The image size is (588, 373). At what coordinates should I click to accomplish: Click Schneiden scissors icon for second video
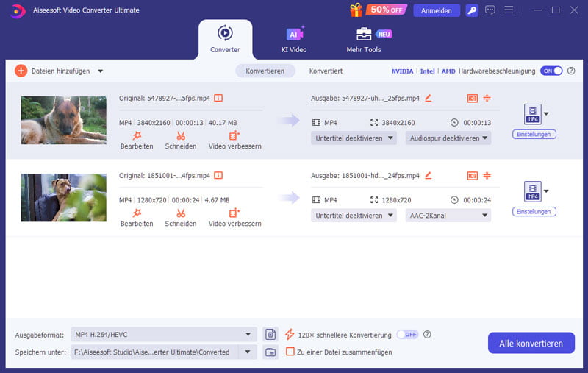click(181, 213)
